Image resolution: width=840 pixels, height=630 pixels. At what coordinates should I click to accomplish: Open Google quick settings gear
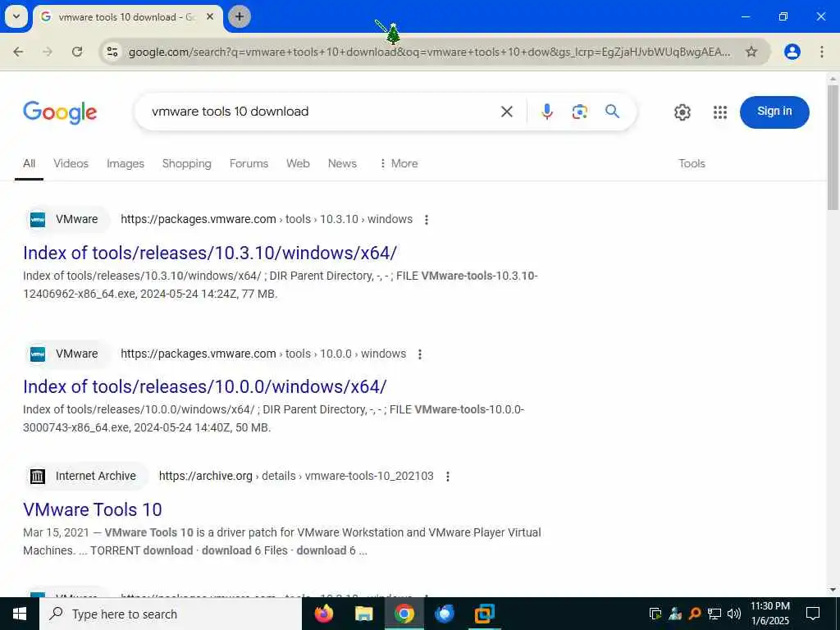point(682,112)
